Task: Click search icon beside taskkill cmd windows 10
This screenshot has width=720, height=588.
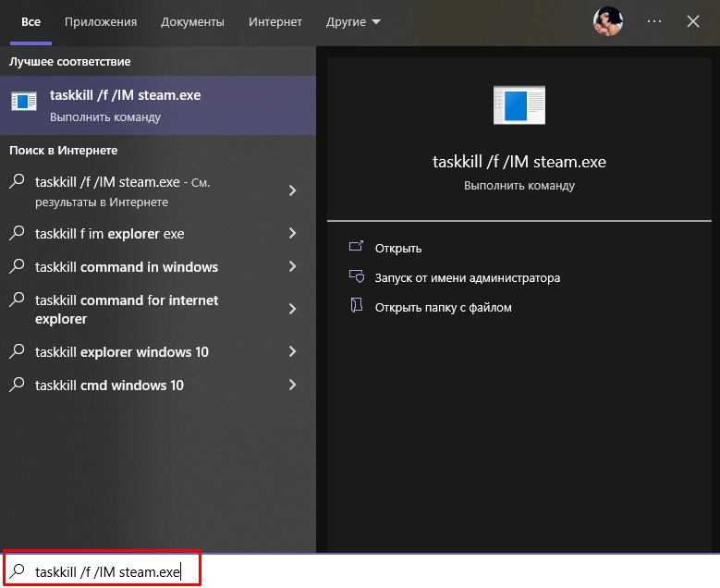Action: [x=17, y=384]
